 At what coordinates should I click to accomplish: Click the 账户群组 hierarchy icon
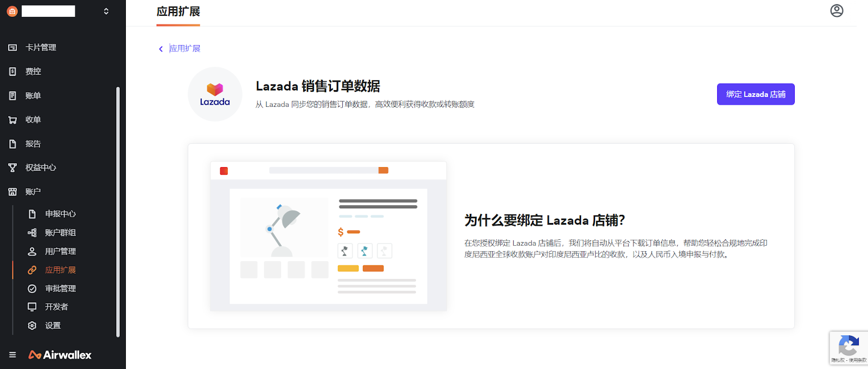pos(32,233)
